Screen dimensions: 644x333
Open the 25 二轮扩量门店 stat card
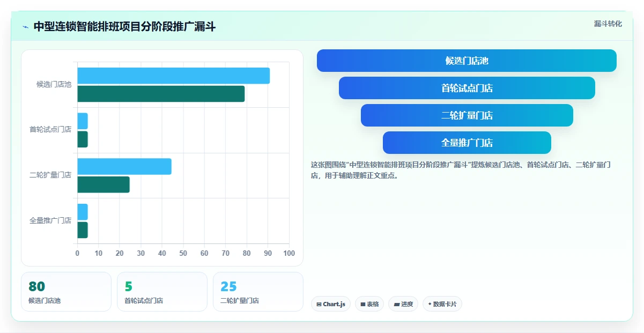[x=258, y=292]
